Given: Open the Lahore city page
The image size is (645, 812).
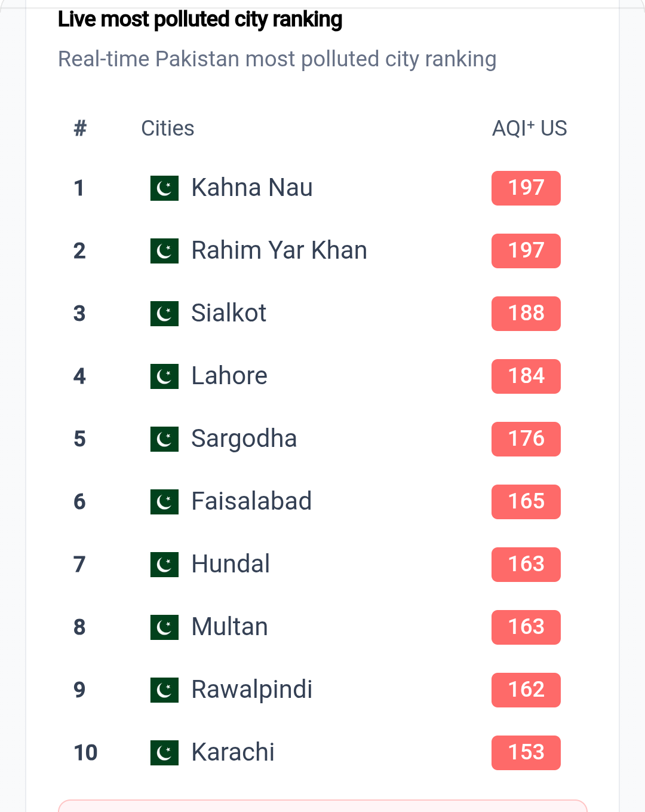Looking at the screenshot, I should click(x=229, y=376).
